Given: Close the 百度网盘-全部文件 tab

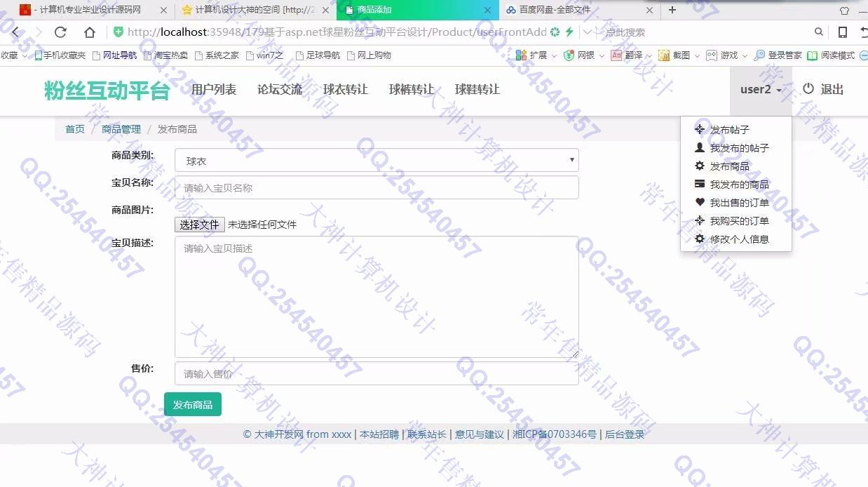Looking at the screenshot, I should pyautogui.click(x=649, y=11).
